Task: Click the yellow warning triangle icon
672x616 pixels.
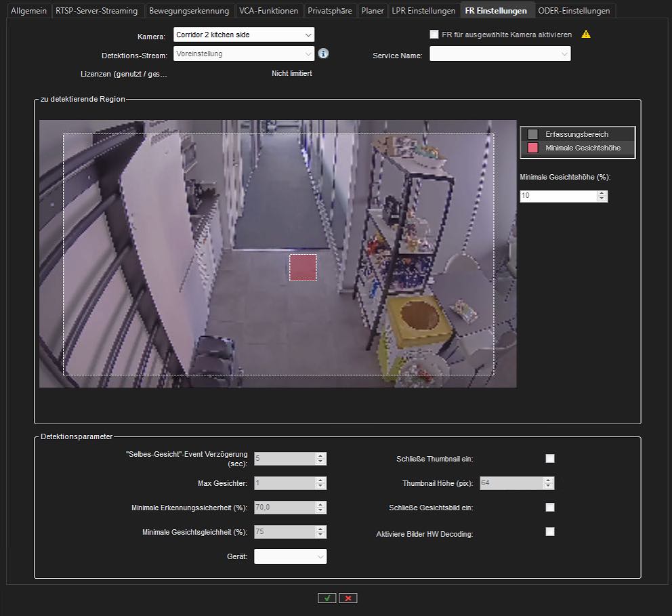Action: pos(586,35)
